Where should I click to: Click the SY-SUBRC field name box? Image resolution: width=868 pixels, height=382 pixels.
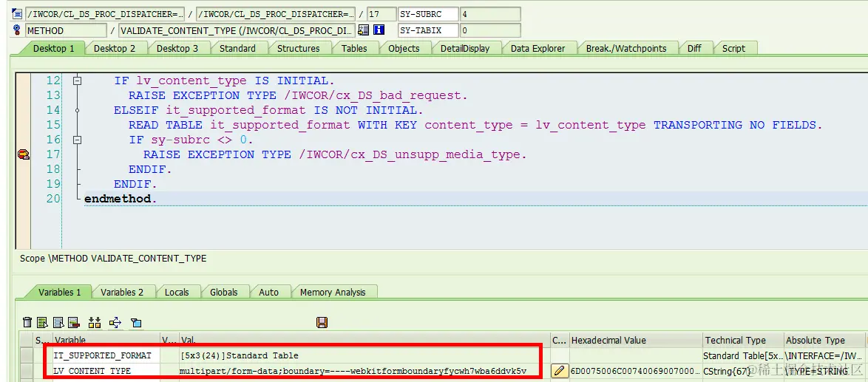click(428, 14)
